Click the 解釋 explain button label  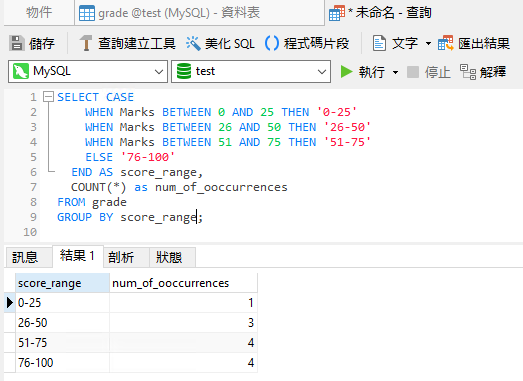(493, 72)
